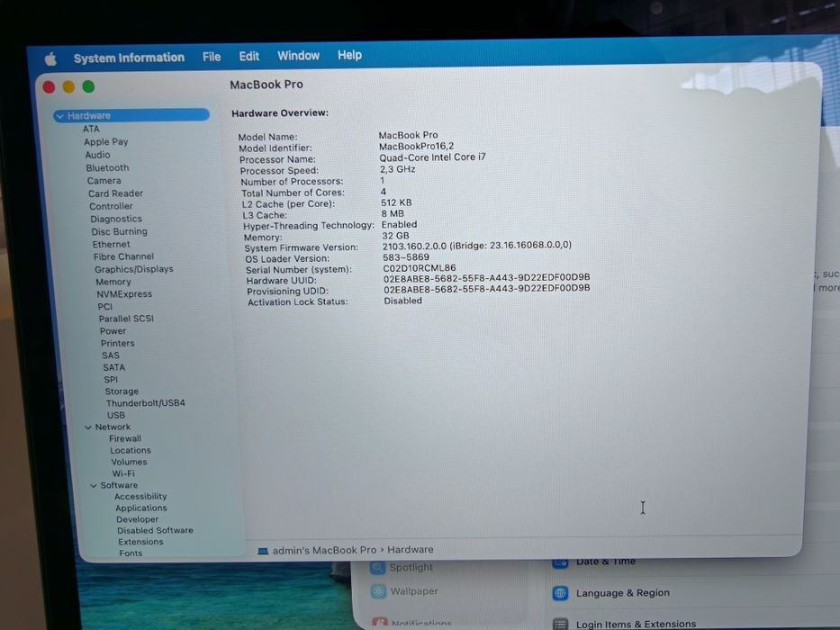Select Ethernet in the sidebar
Viewport: 840px width, 630px height.
112,244
